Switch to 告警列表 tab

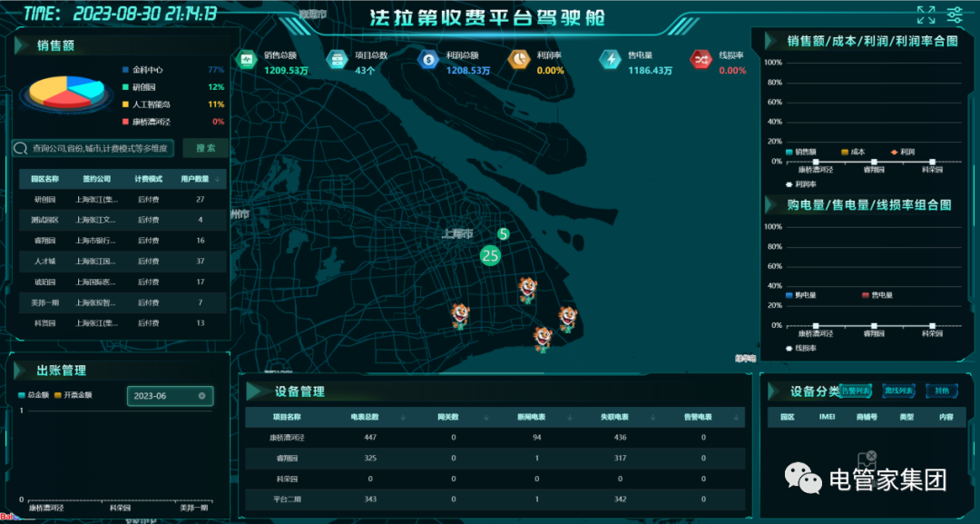coord(856,391)
